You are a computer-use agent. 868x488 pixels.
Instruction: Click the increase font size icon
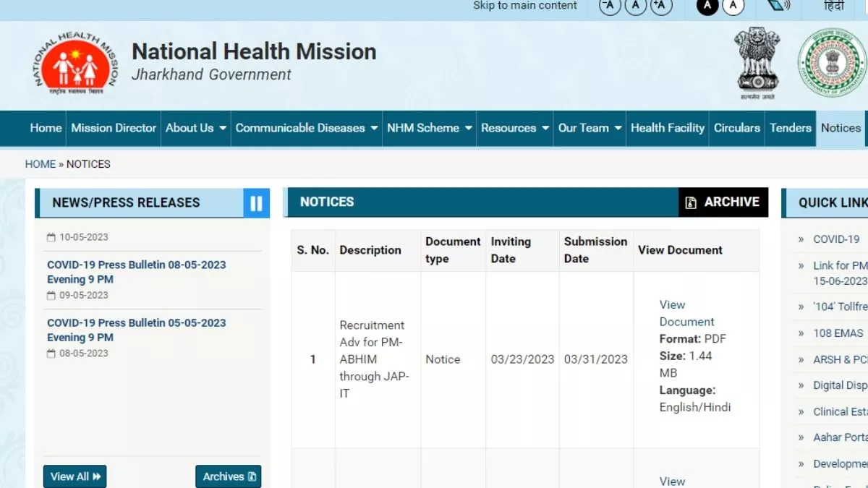tap(661, 7)
